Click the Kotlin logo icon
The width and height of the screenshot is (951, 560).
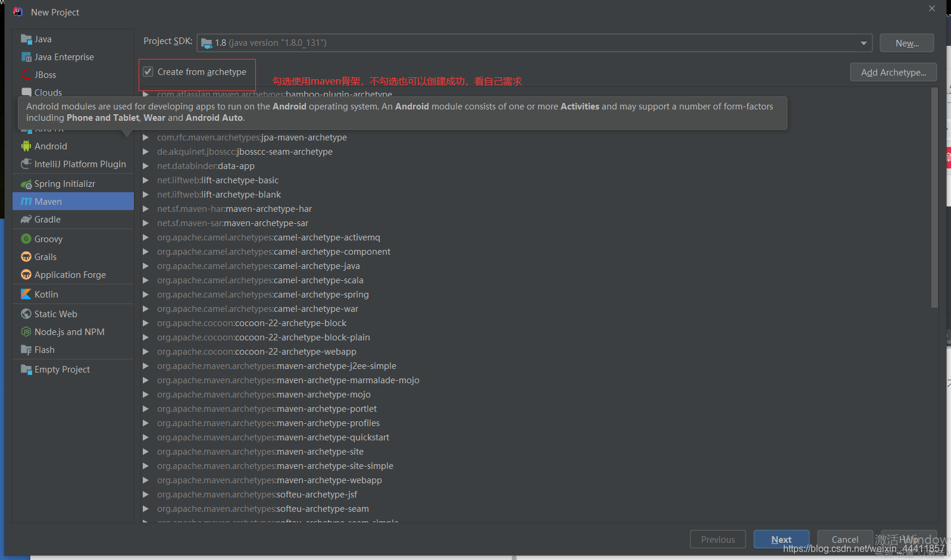click(x=26, y=295)
